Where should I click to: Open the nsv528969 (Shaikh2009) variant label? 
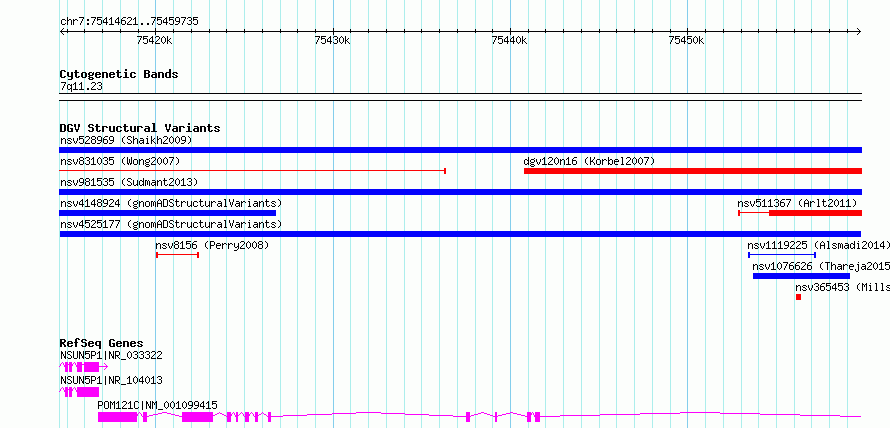[x=126, y=140]
